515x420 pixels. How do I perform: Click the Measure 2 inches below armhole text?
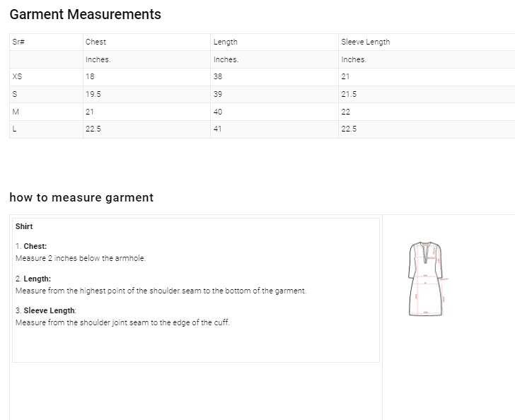pyautogui.click(x=80, y=258)
